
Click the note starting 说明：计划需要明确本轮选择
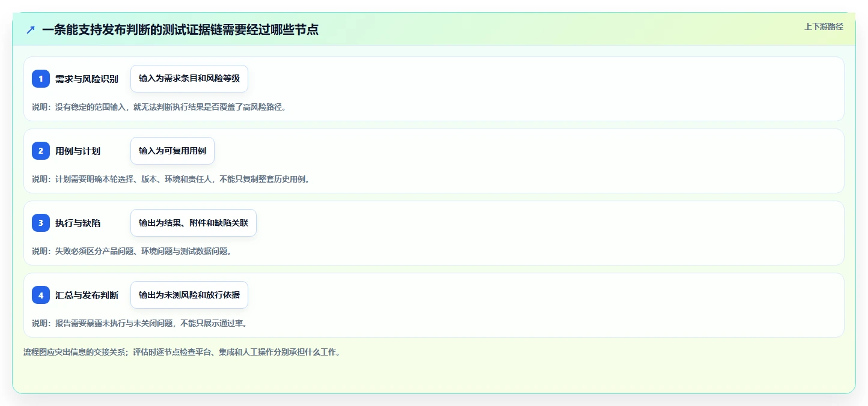coord(172,179)
